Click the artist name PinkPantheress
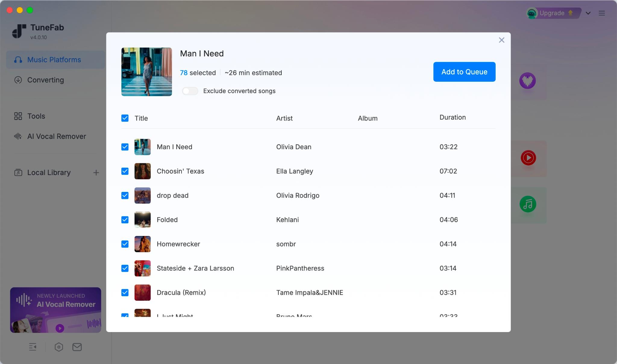Image resolution: width=617 pixels, height=364 pixels. 300,268
